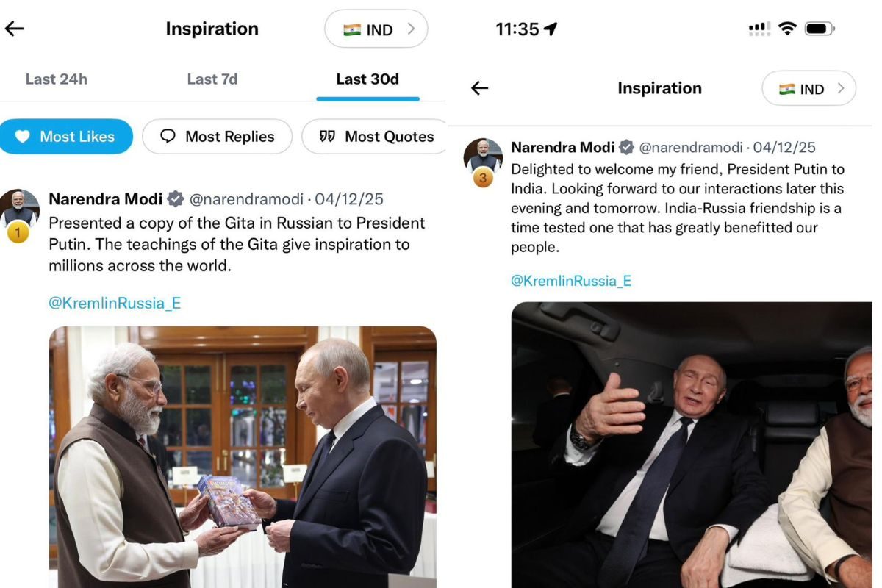The image size is (882, 588).
Task: Click the heart icon in Most Likes
Action: coord(23,137)
